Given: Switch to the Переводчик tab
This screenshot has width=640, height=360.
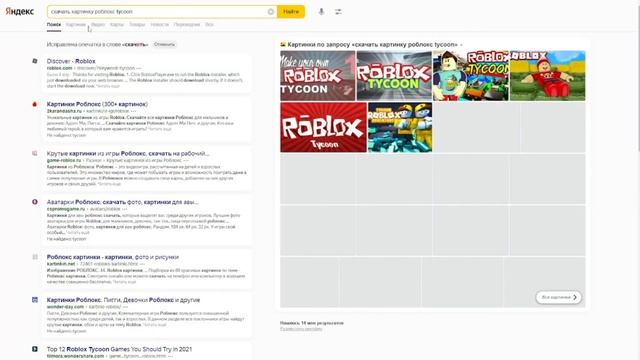Looking at the screenshot, I should coord(187,24).
